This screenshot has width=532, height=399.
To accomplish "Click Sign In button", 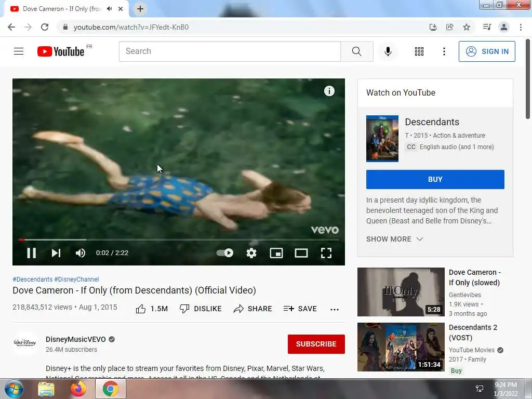I will 487,51.
